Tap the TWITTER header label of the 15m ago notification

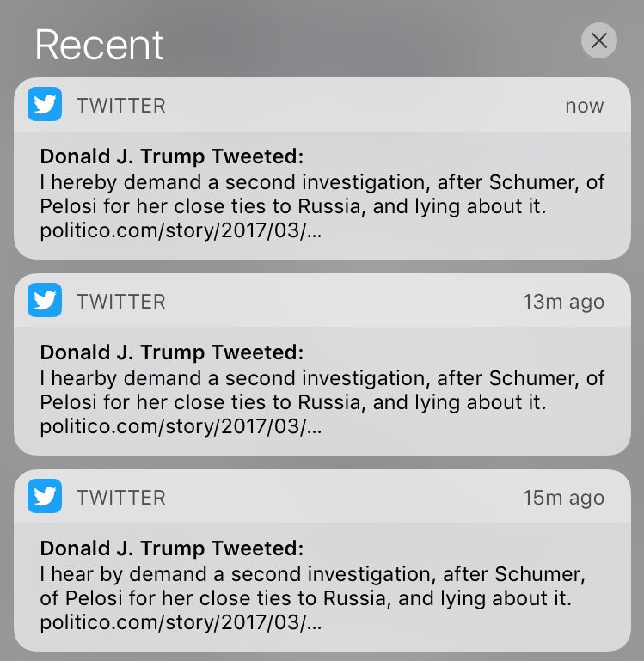point(121,498)
